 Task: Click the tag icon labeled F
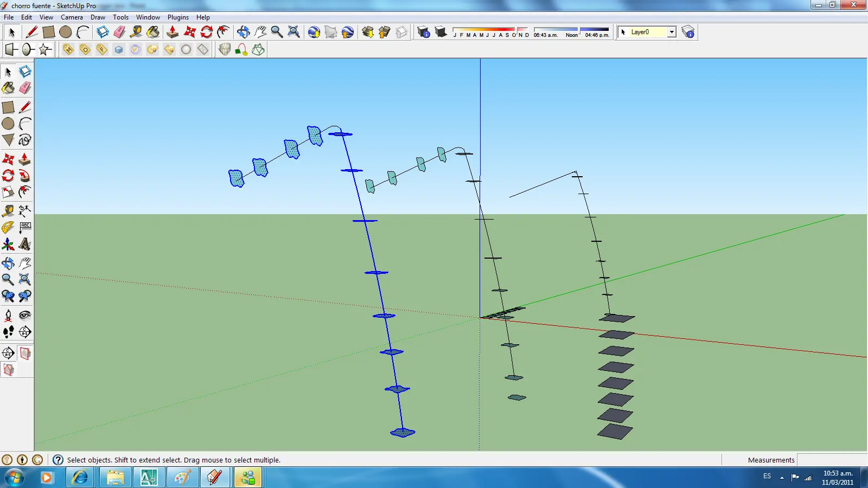click(101, 49)
